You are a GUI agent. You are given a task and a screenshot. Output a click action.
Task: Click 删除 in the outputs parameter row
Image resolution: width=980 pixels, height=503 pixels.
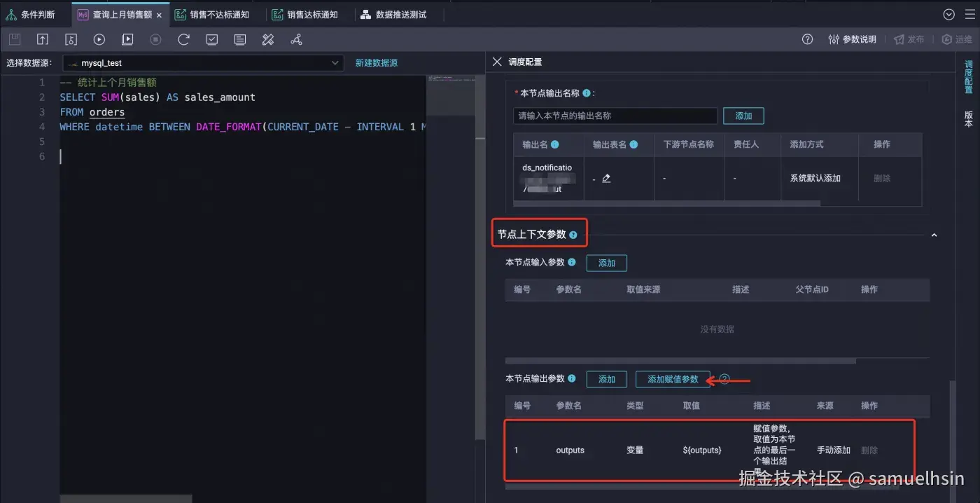[x=869, y=450]
